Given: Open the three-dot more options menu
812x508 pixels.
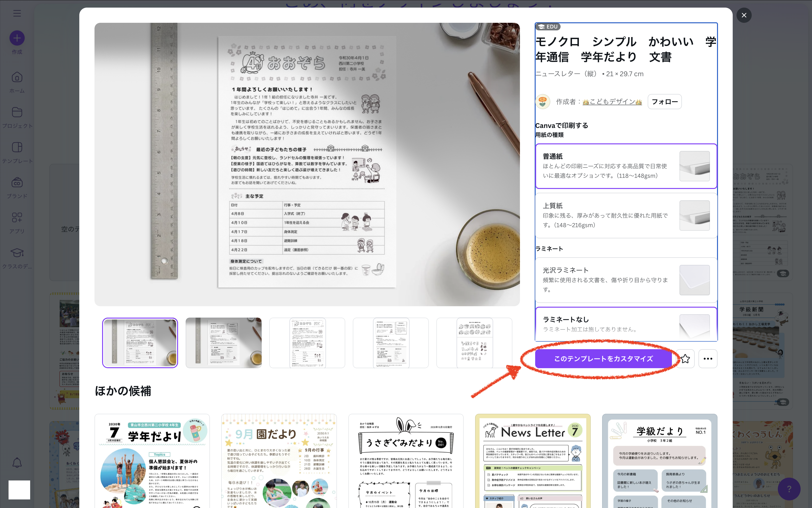Looking at the screenshot, I should point(708,358).
